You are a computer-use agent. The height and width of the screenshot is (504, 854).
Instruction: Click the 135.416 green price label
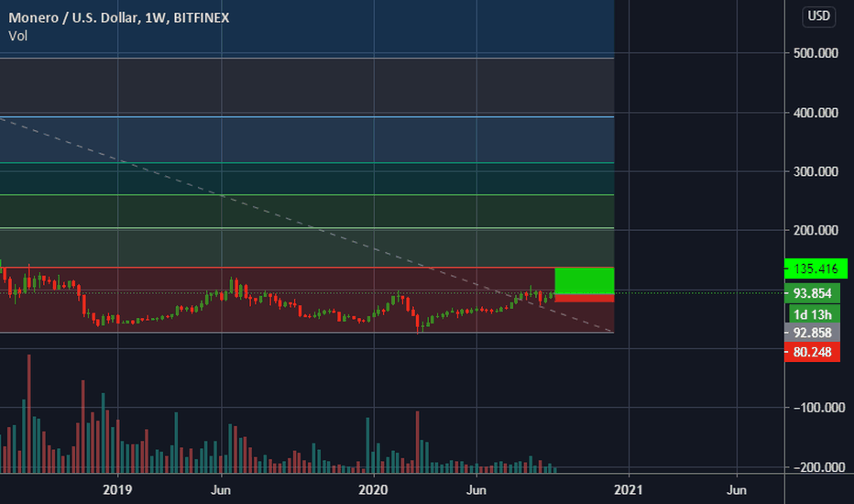[x=816, y=268]
